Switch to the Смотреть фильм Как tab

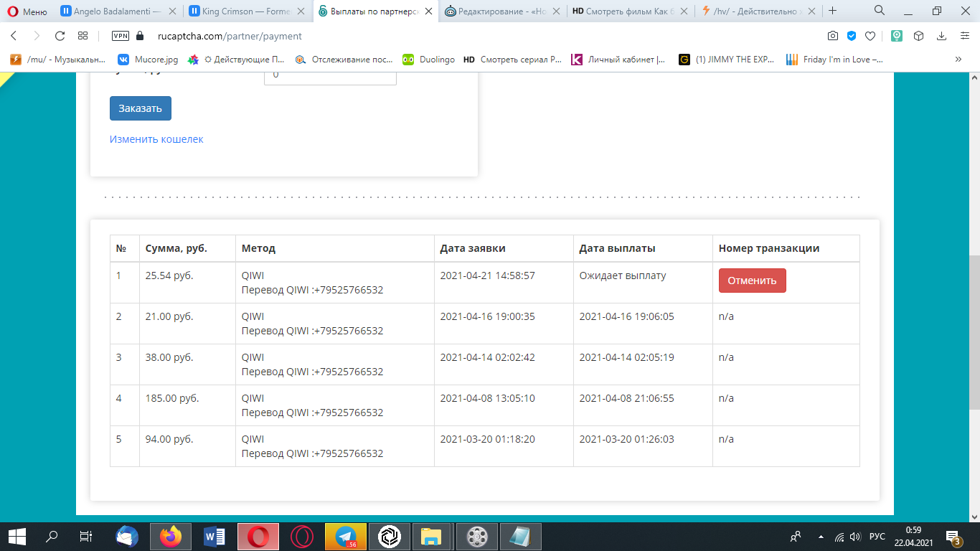pyautogui.click(x=631, y=11)
